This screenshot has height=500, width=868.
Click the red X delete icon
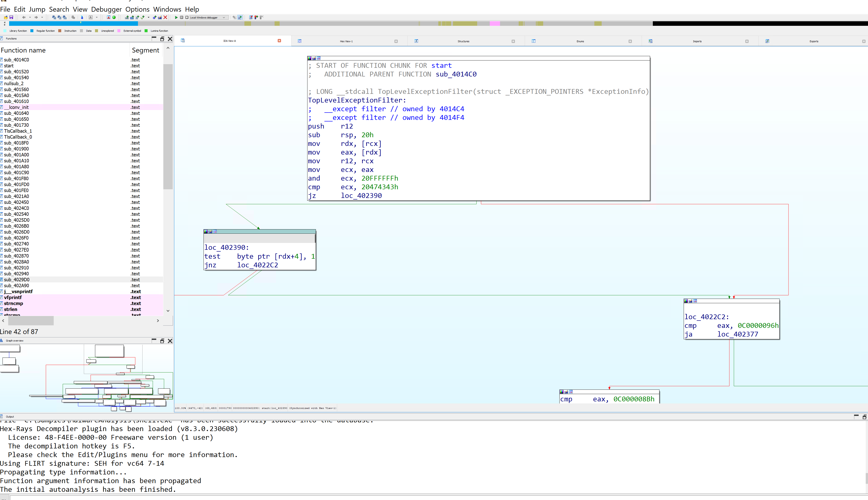[165, 18]
